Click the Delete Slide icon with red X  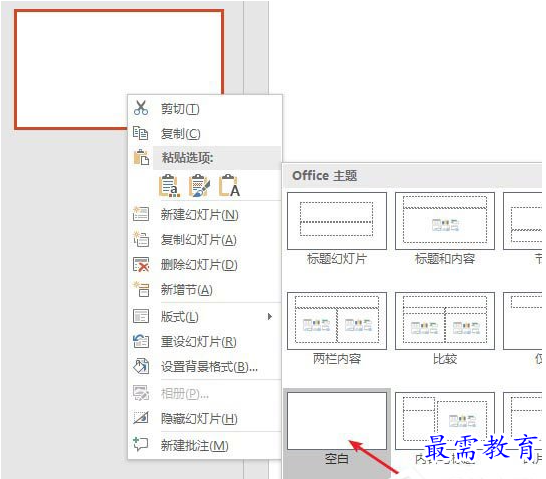141,265
